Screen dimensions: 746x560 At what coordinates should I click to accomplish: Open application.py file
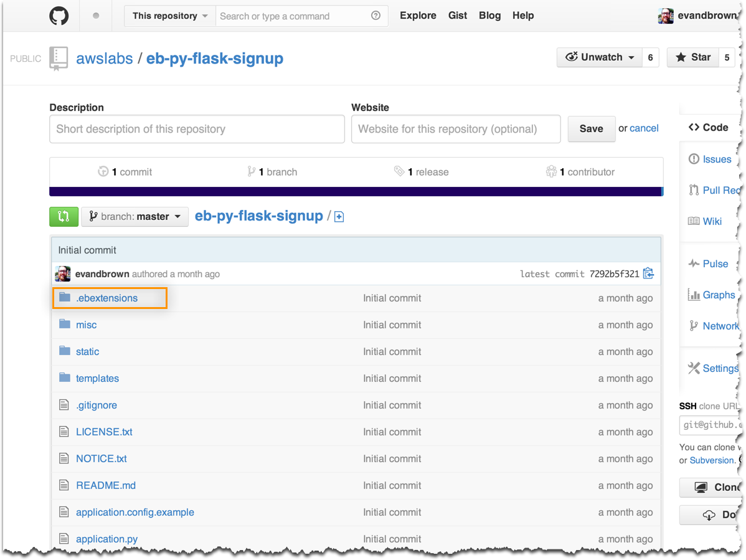tap(106, 539)
